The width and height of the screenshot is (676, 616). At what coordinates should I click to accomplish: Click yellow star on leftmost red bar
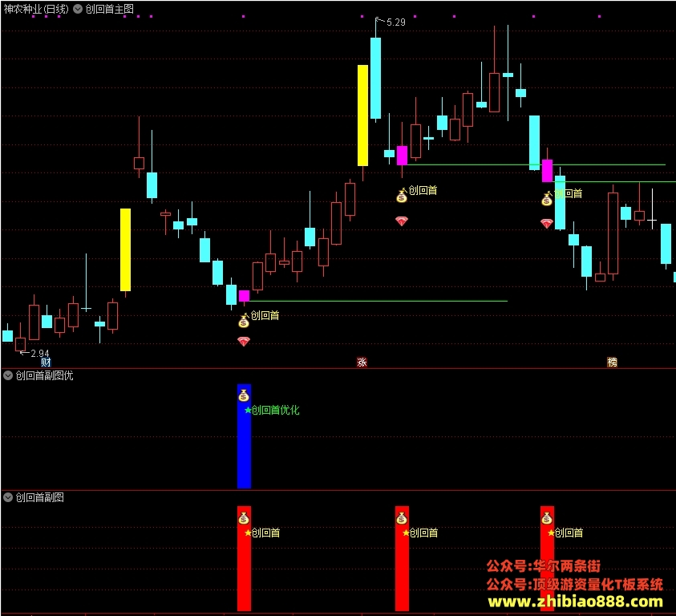[248, 533]
